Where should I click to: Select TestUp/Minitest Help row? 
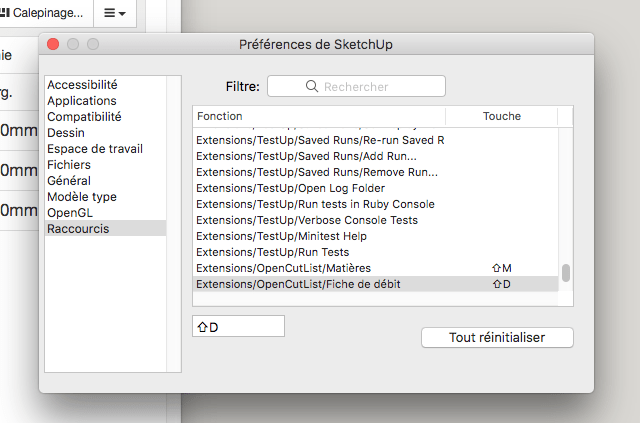click(376, 236)
